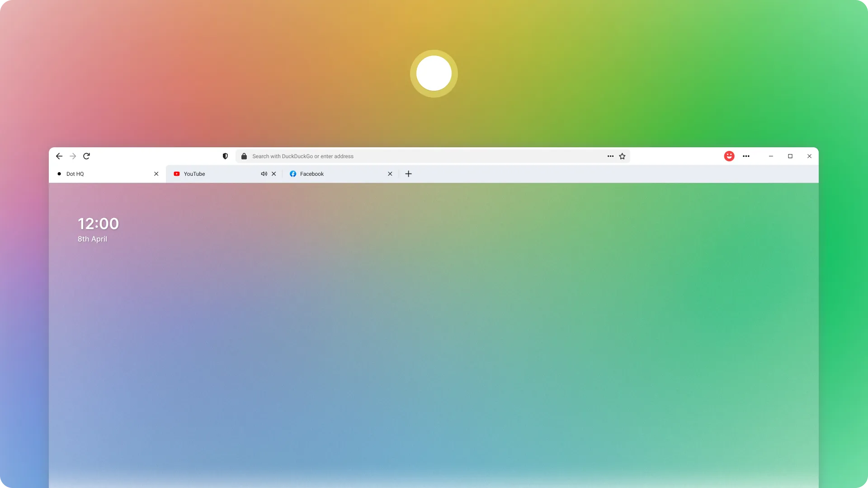
Task: Click the circular launcher orb on the desktop
Action: (434, 74)
